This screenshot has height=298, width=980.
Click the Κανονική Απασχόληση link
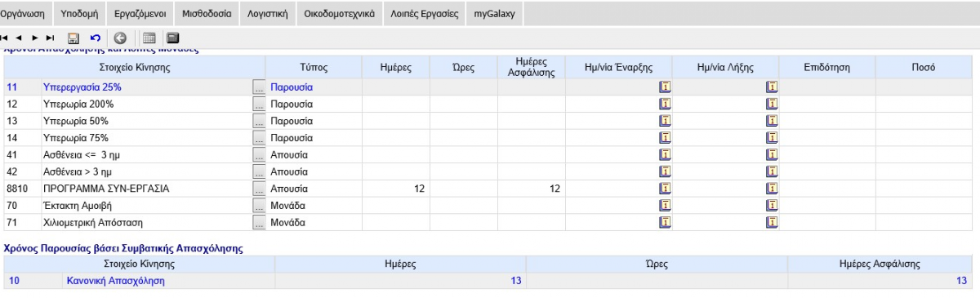click(x=115, y=281)
